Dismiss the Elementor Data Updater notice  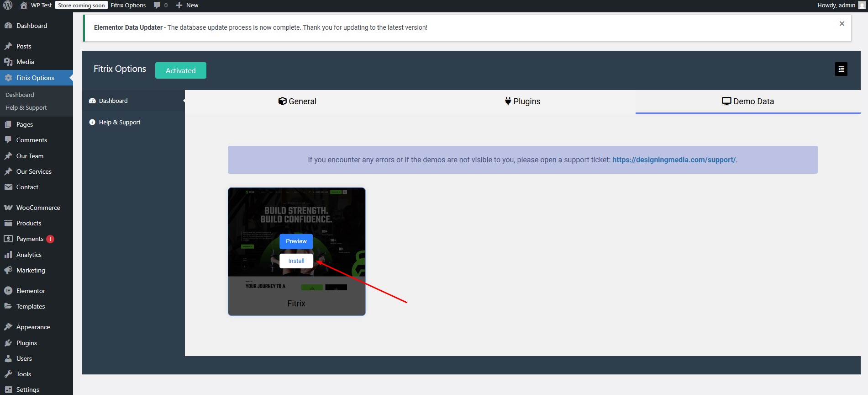(x=842, y=24)
